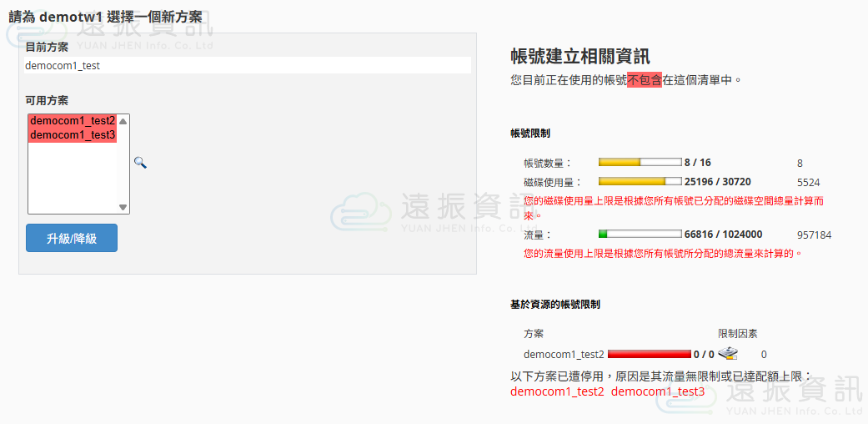
Task: Click the 目前方案 field showing democom1_test
Action: pos(248,65)
